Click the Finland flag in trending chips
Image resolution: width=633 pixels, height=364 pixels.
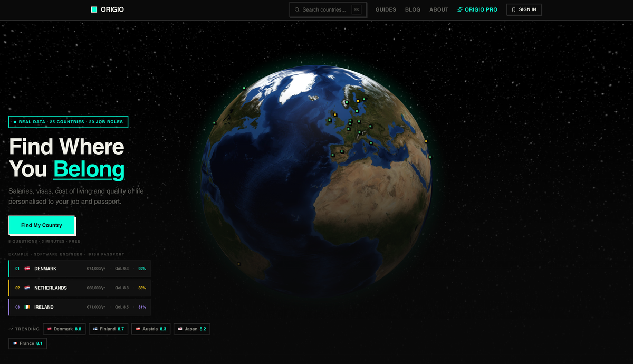(95, 329)
